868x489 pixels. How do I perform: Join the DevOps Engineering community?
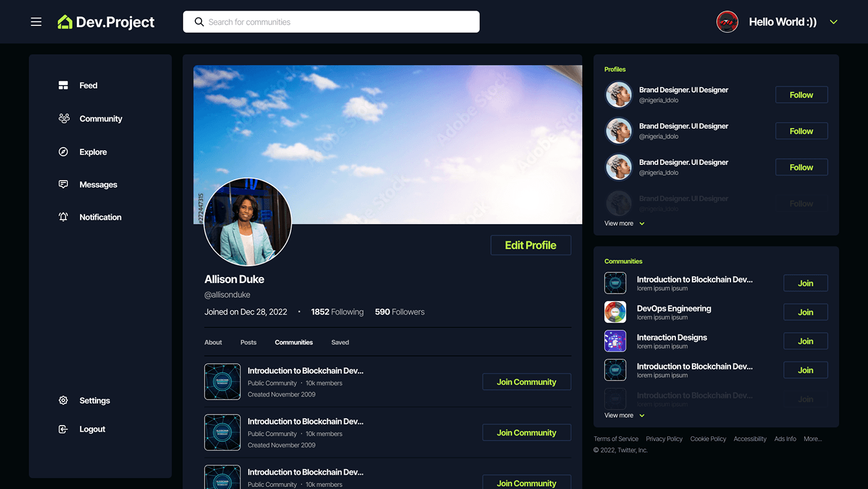point(805,312)
